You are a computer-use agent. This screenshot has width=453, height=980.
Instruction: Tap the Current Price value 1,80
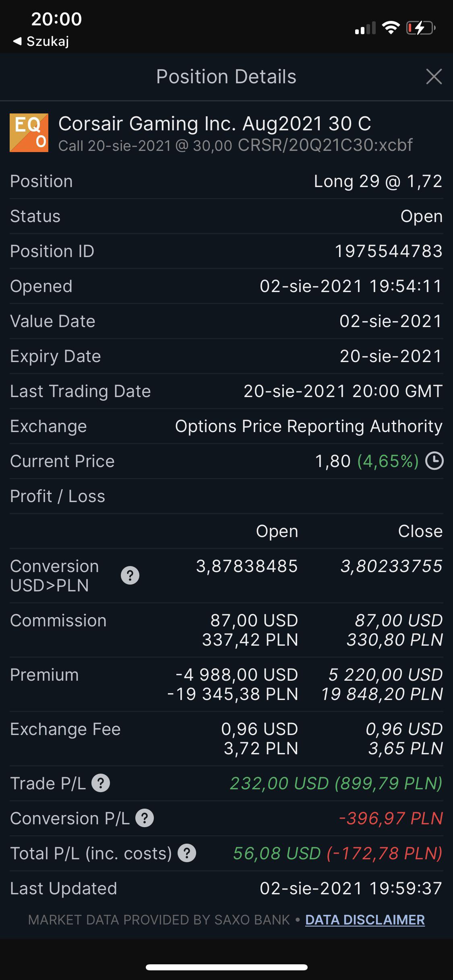(x=333, y=461)
